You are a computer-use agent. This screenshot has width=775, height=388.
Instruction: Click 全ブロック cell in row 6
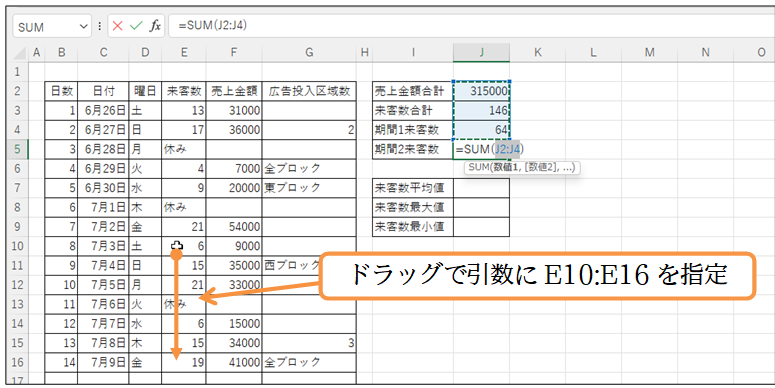(x=309, y=169)
